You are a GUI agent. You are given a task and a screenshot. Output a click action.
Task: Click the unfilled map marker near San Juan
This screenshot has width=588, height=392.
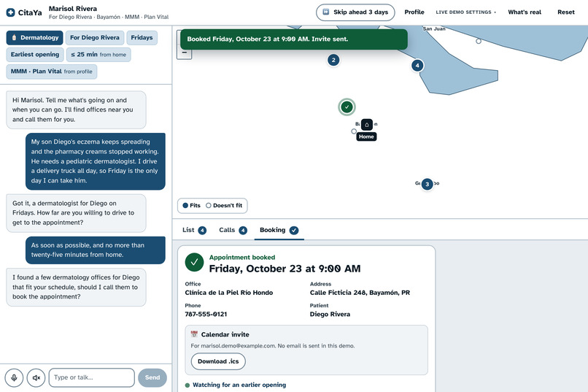[x=479, y=42]
